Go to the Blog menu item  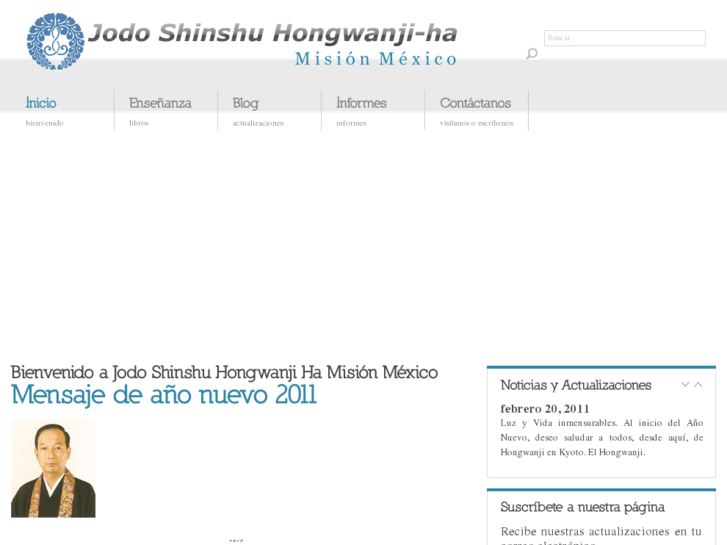(x=246, y=103)
